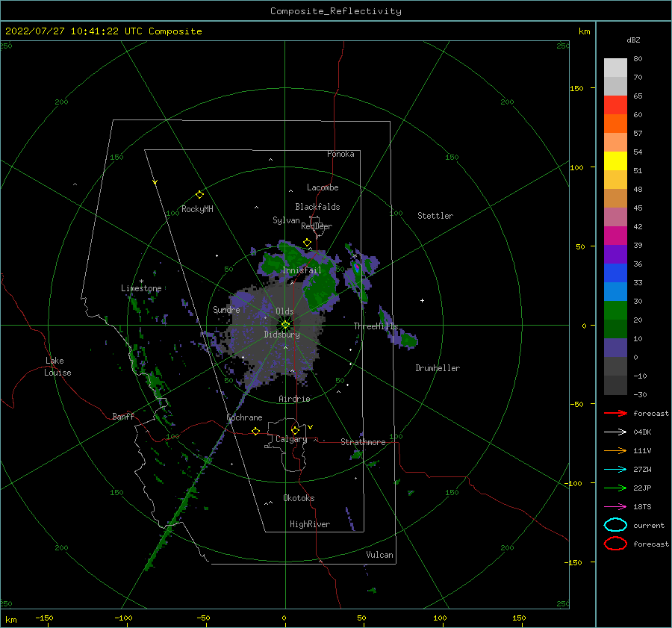Click the Ponoka city label
Screen dimensions: 672x628
(x=340, y=154)
